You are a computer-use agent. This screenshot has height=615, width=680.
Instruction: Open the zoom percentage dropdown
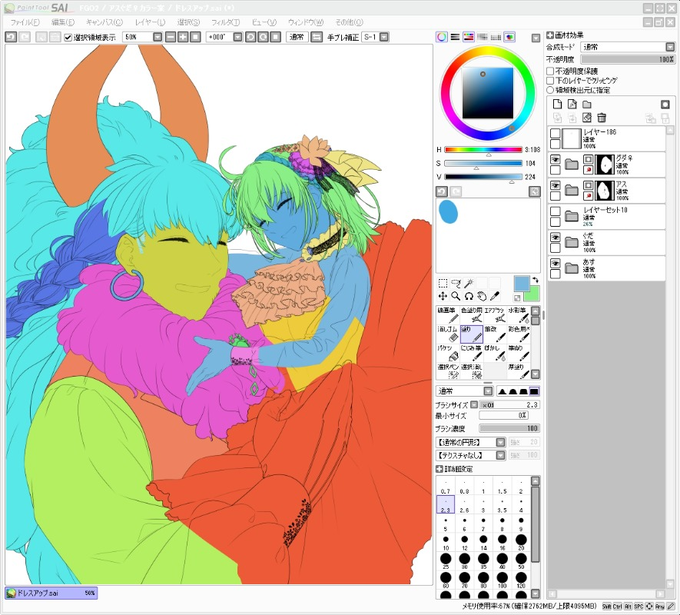(157, 37)
